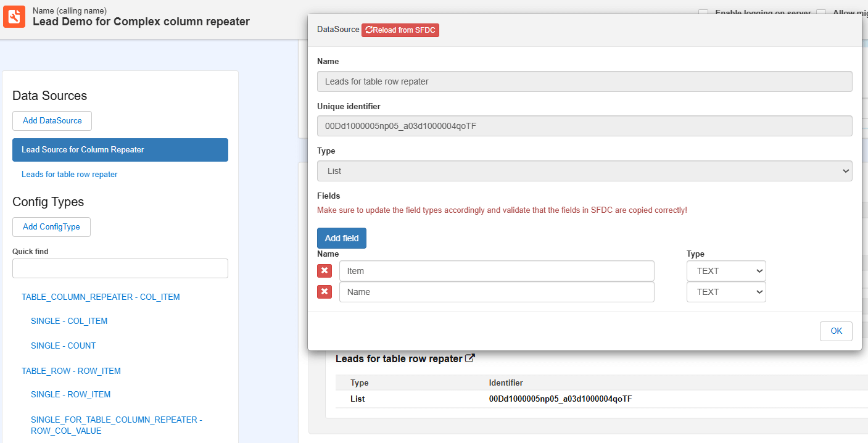Click the orange app logo icon
868x443 pixels.
pyautogui.click(x=14, y=16)
